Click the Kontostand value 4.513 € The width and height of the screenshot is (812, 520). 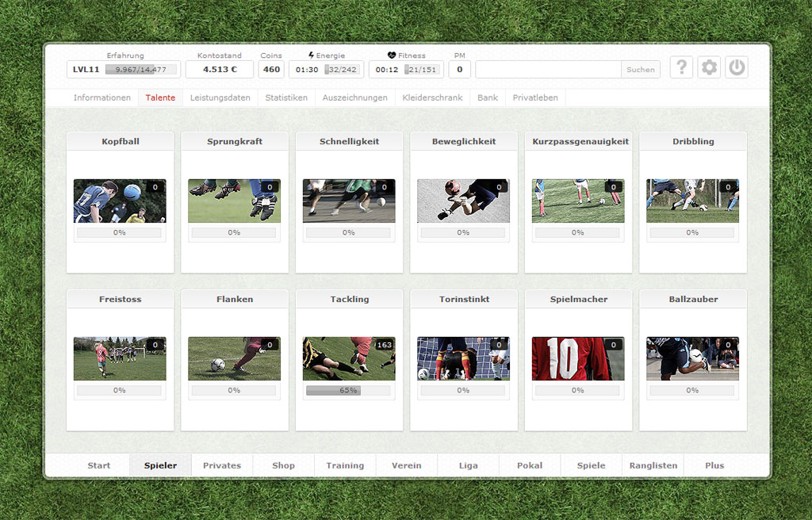click(x=220, y=70)
